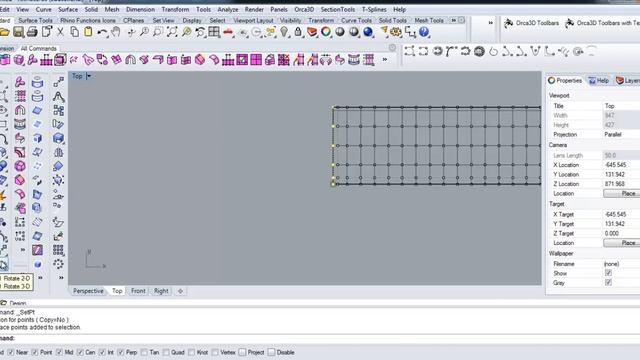
Task: Click the first Orca3D whale icon
Action: coord(509,23)
